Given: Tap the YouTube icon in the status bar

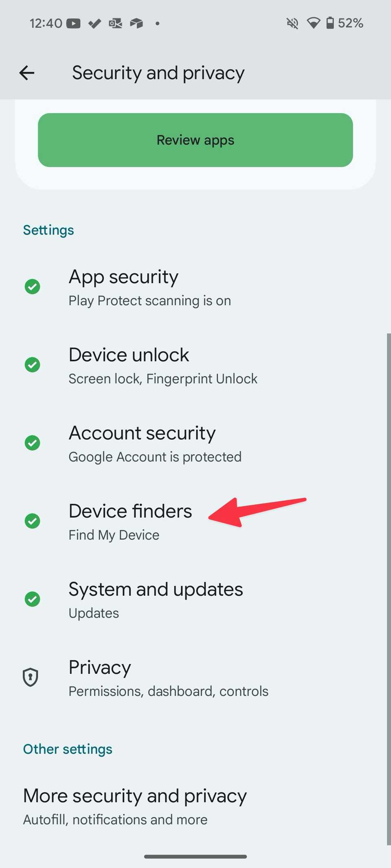Looking at the screenshot, I should (x=73, y=23).
